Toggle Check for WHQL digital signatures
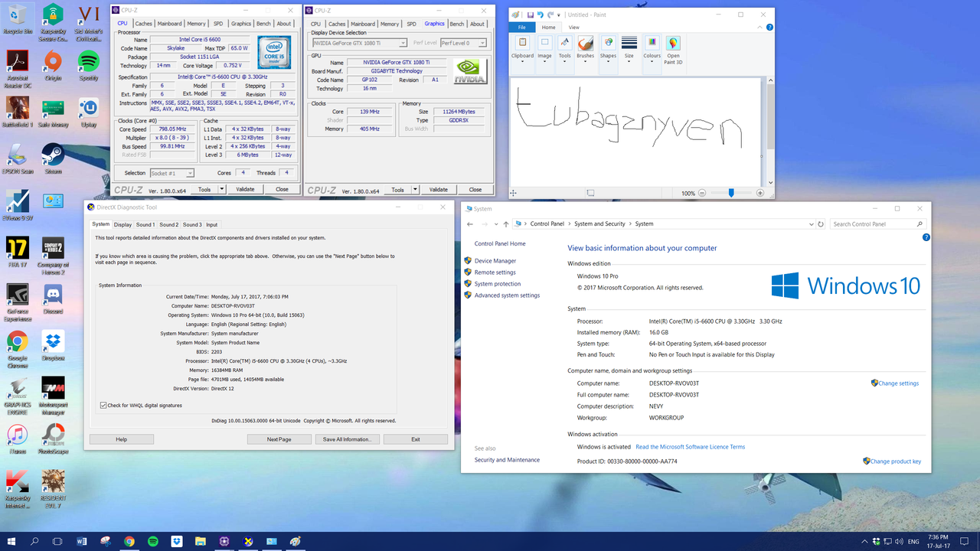Viewport: 980px width, 551px height. tap(104, 405)
